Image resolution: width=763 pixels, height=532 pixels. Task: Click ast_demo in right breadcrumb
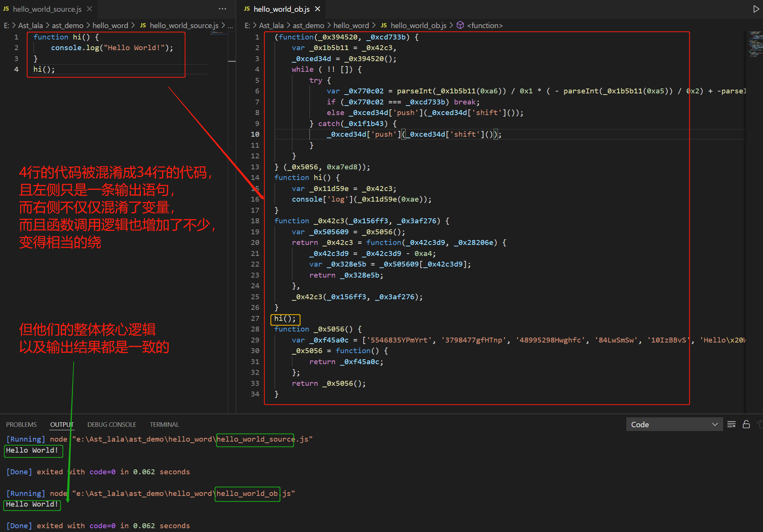[x=309, y=25]
